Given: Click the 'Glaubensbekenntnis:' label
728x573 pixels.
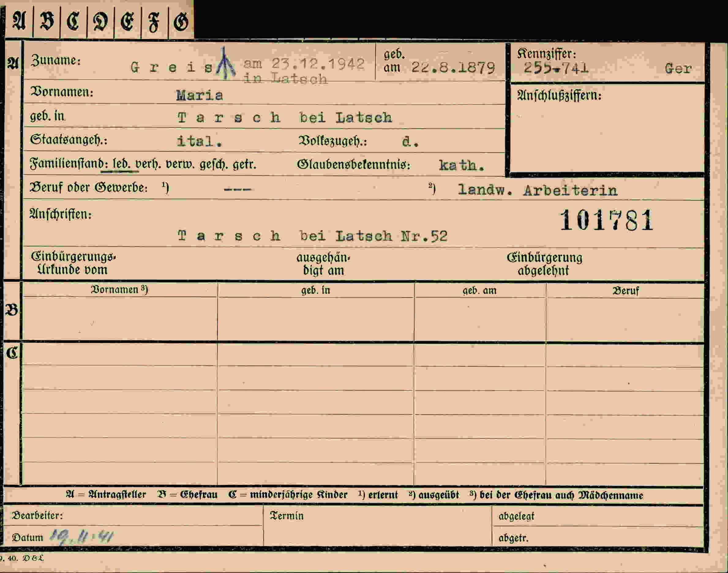Looking at the screenshot, I should point(354,165).
